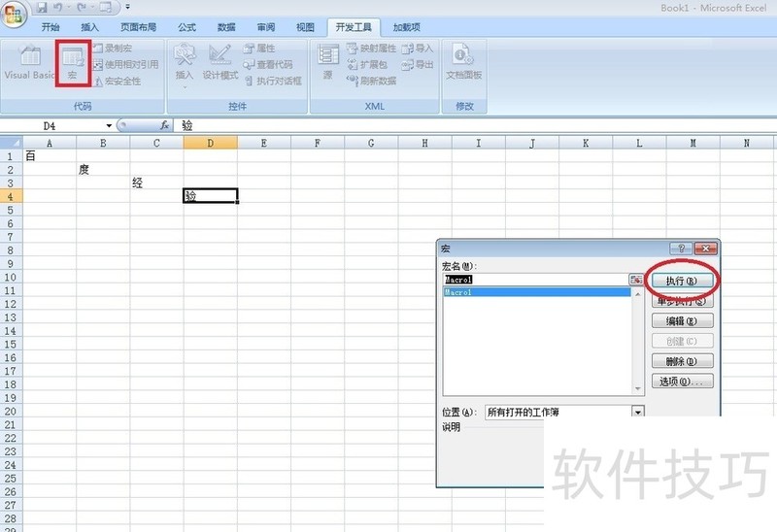Open the Insert controls (插入) dropdown

click(184, 64)
